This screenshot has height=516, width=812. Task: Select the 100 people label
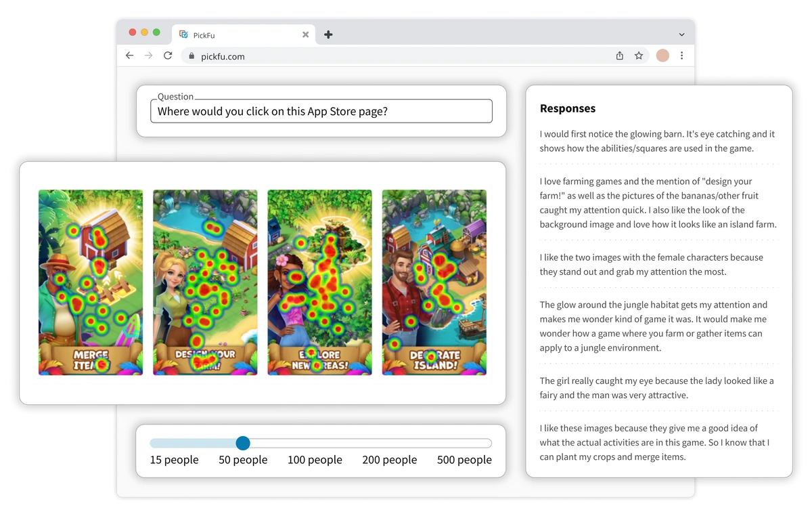pos(315,459)
